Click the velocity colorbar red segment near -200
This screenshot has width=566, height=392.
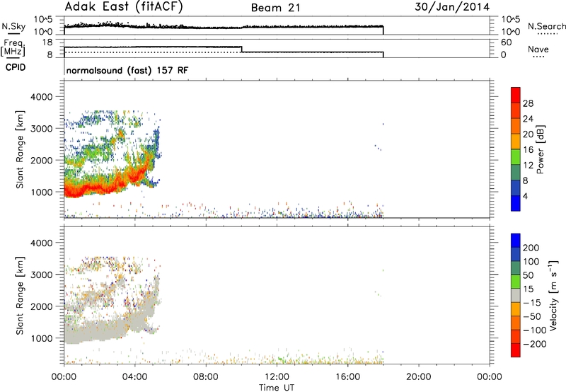pyautogui.click(x=516, y=350)
